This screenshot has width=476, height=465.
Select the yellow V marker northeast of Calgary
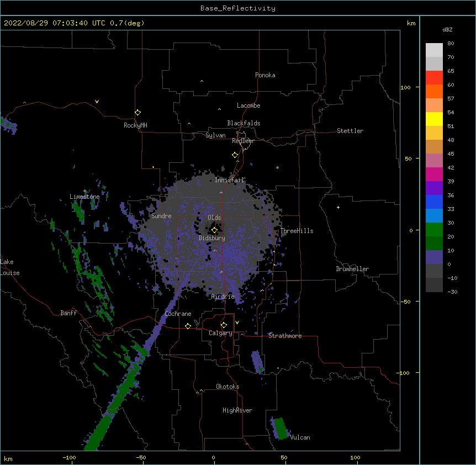click(x=237, y=323)
